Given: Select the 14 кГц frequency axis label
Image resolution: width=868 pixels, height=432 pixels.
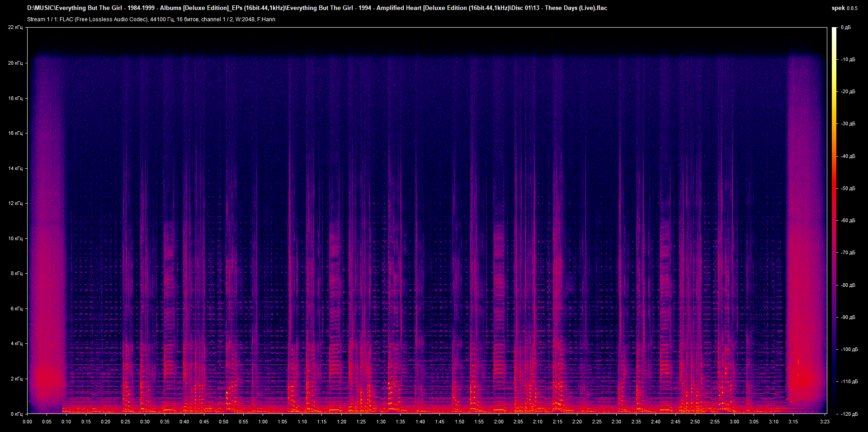Looking at the screenshot, I should [x=15, y=168].
